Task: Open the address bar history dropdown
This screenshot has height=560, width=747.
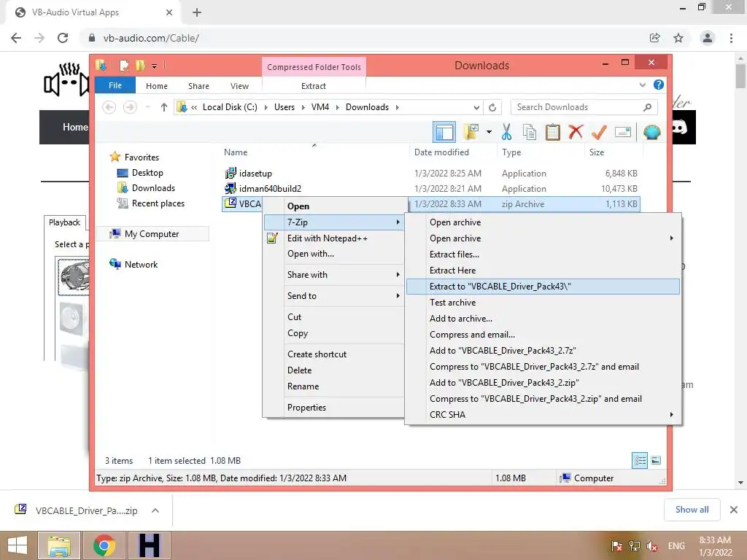Action: [476, 107]
